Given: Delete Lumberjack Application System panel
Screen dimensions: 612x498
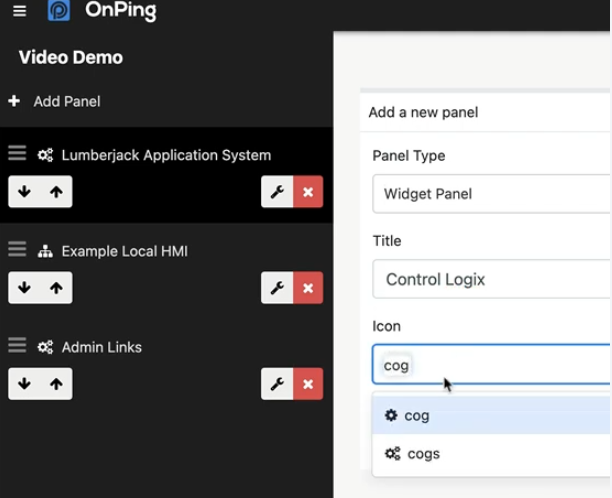Looking at the screenshot, I should point(308,192).
